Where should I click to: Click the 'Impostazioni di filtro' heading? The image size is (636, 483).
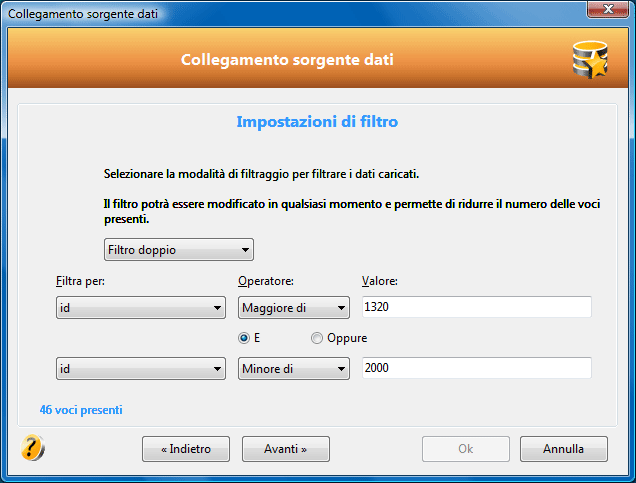[x=317, y=122]
